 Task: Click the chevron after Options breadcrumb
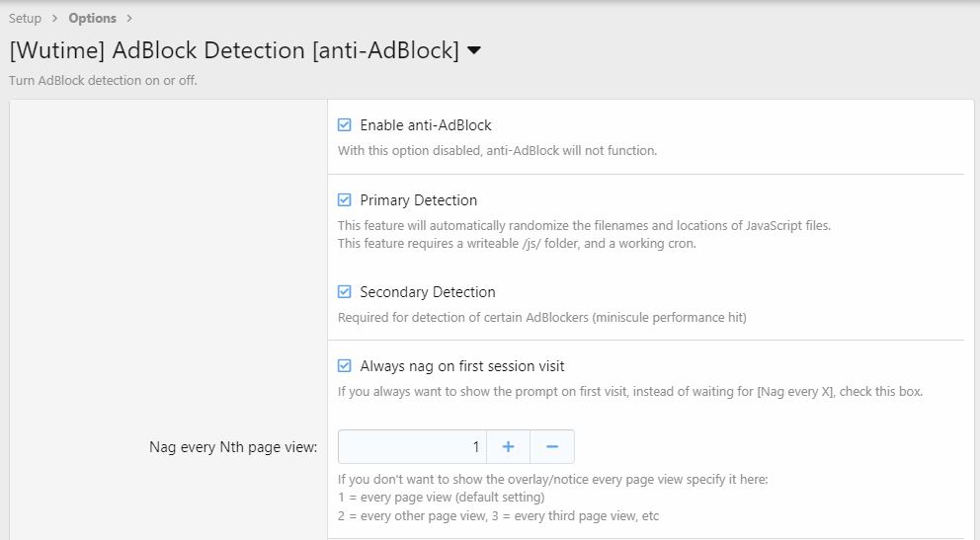coord(129,18)
